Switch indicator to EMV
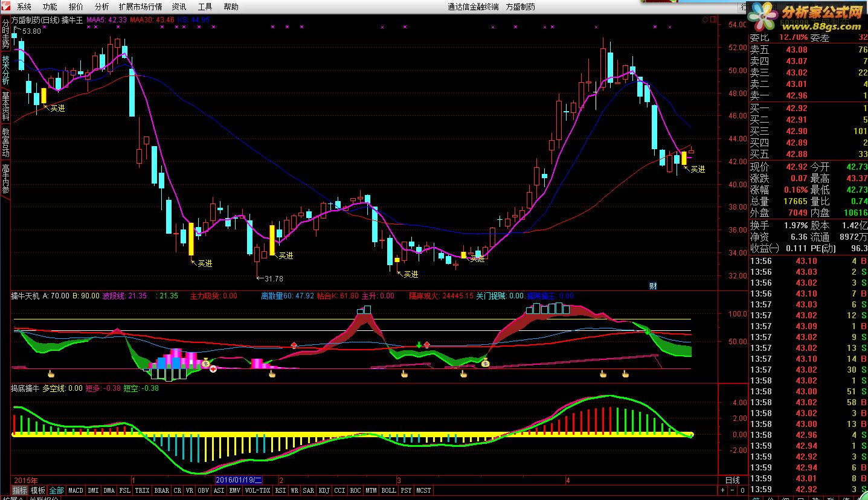 coord(235,490)
